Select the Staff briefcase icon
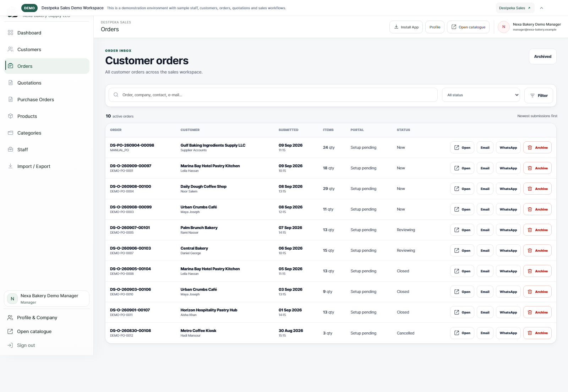568x392 pixels. [10, 149]
